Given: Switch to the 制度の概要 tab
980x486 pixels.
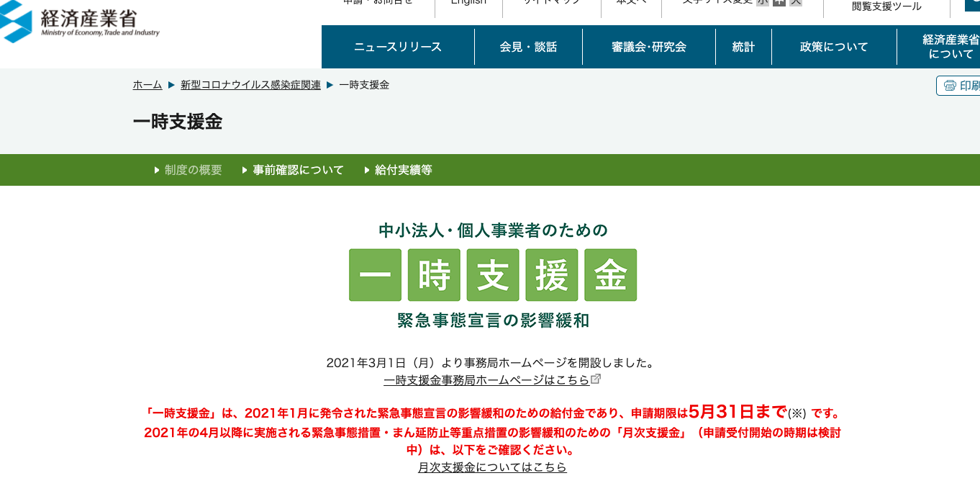Looking at the screenshot, I should tap(193, 170).
